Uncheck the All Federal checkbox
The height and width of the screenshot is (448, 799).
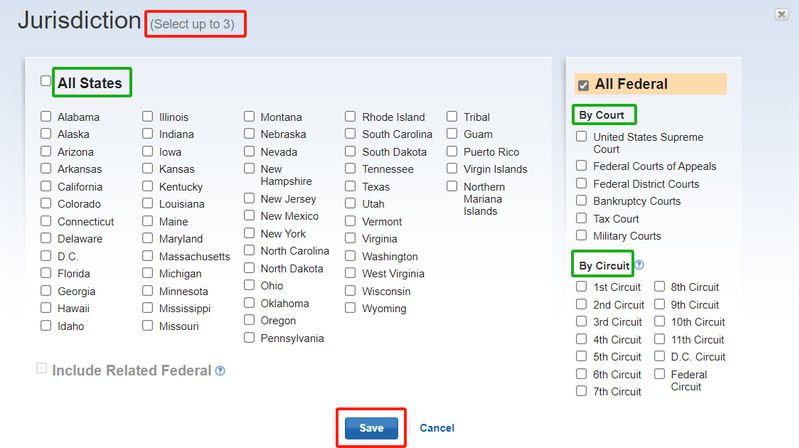583,85
